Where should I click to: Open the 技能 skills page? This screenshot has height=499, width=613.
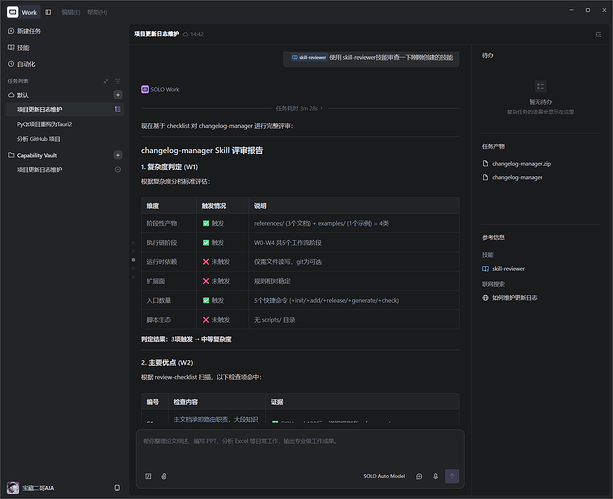click(x=19, y=48)
